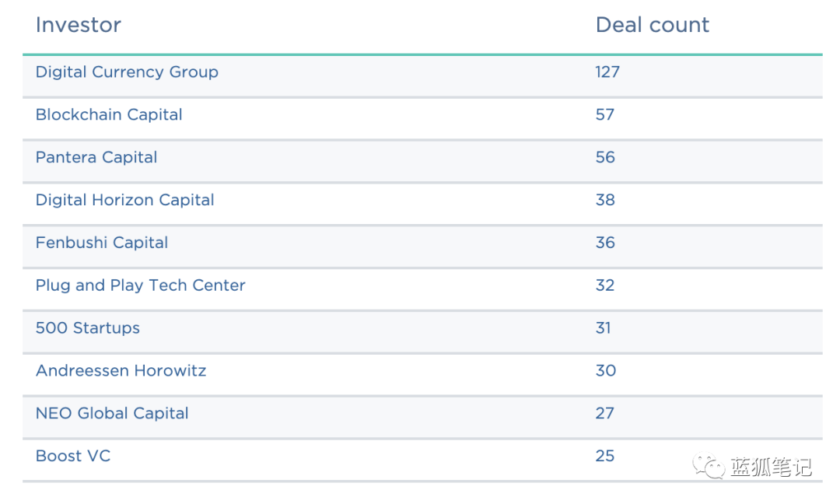Viewport: 840px width, 504px height.
Task: Open NEO Global Capital investor entry
Action: (x=112, y=414)
